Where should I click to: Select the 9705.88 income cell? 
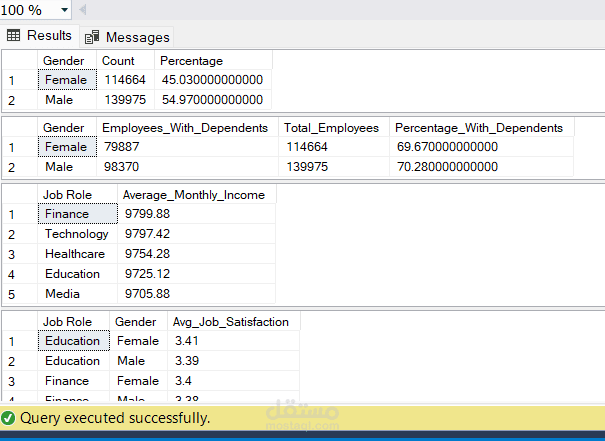point(197,294)
